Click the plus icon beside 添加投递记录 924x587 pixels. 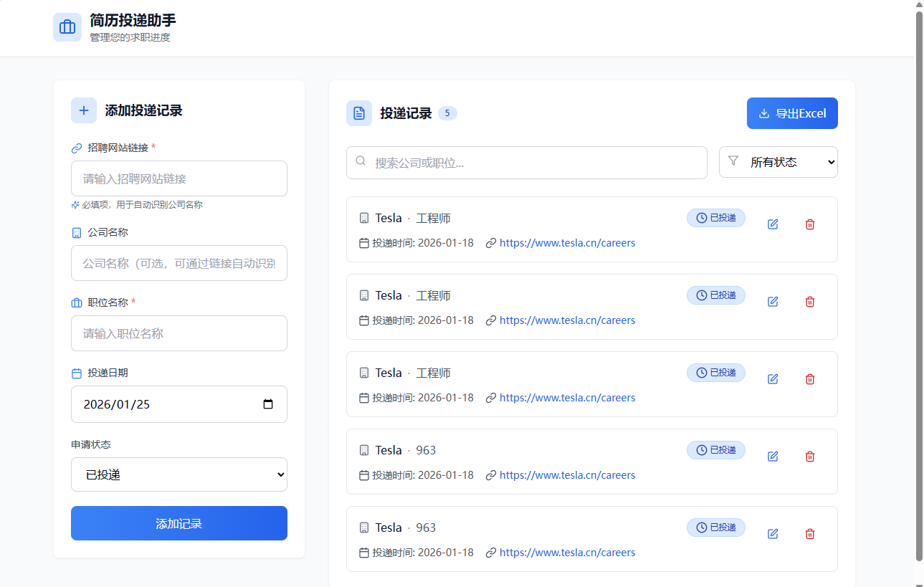point(84,110)
